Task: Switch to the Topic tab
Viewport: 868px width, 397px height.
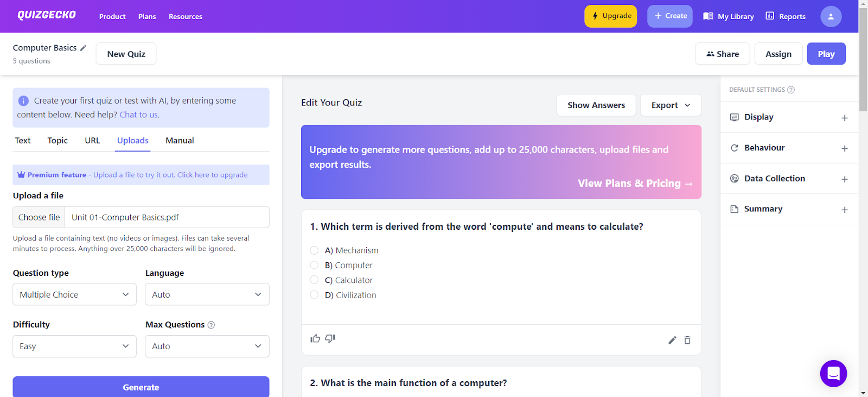Action: pyautogui.click(x=58, y=141)
